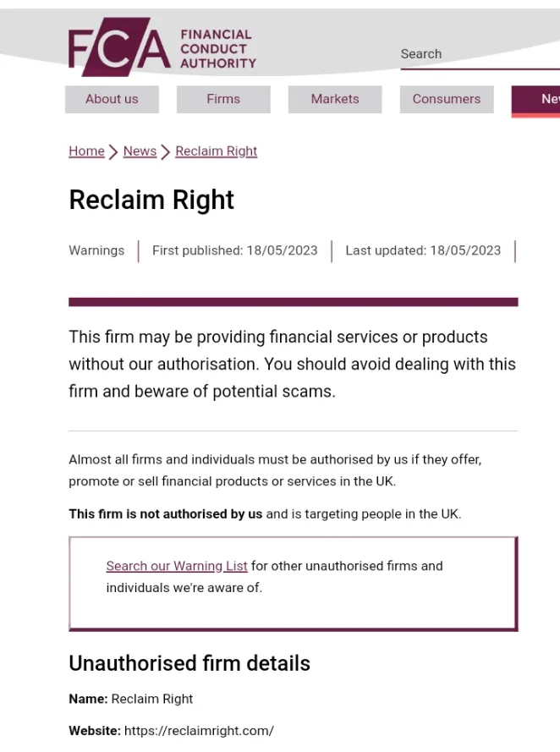The width and height of the screenshot is (560, 752).
Task: Click the Last updated date text
Action: pos(423,250)
